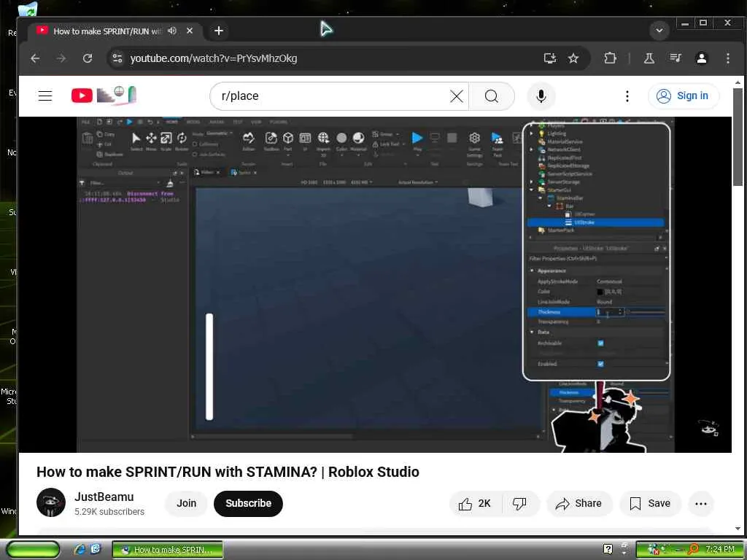
Task: Open Chrome Labs flask icon
Action: pyautogui.click(x=649, y=58)
